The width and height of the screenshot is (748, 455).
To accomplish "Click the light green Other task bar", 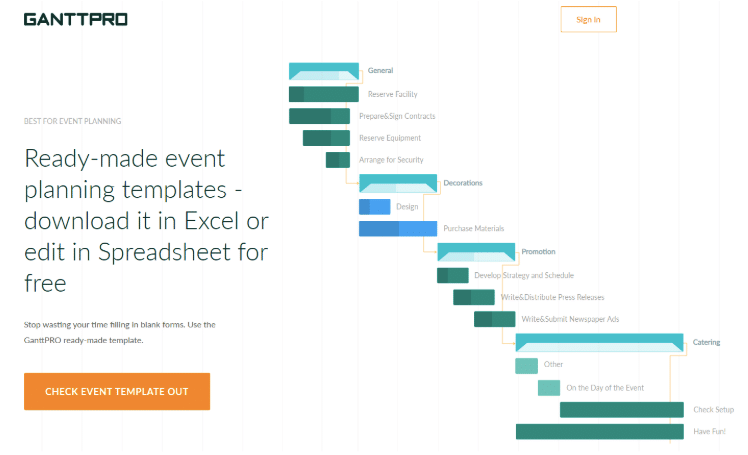I will [527, 366].
